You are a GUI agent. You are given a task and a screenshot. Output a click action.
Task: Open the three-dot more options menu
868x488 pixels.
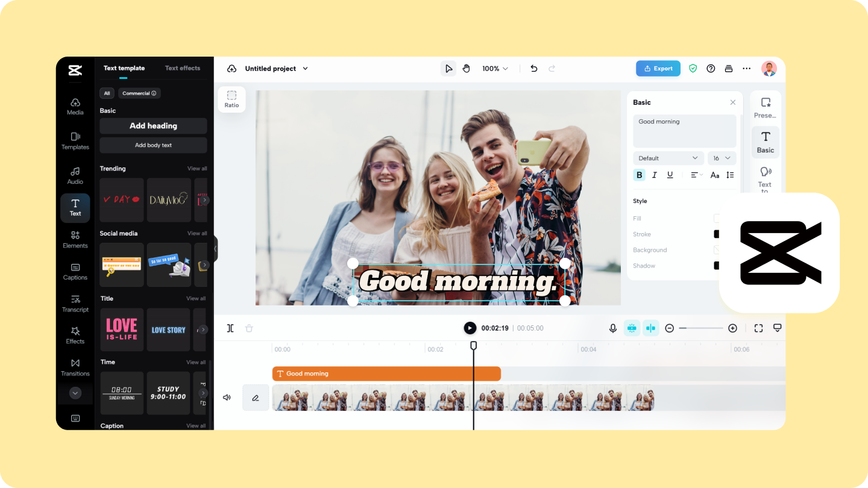click(746, 69)
